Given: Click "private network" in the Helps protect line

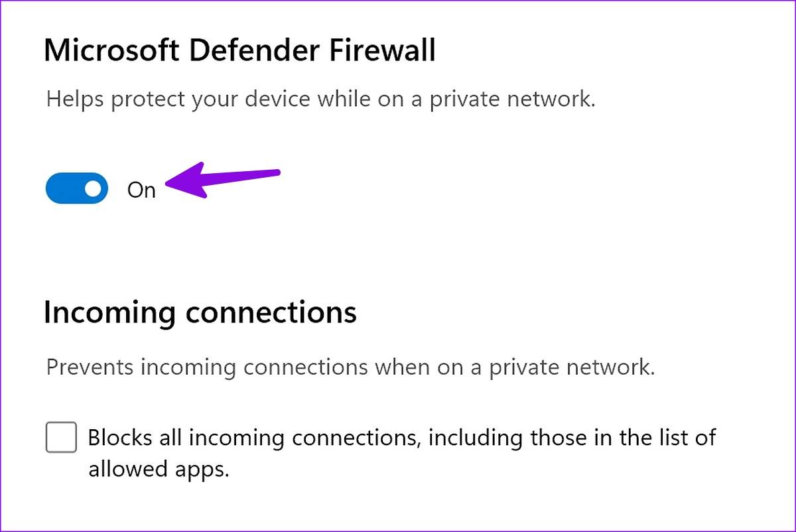Looking at the screenshot, I should click(x=511, y=100).
